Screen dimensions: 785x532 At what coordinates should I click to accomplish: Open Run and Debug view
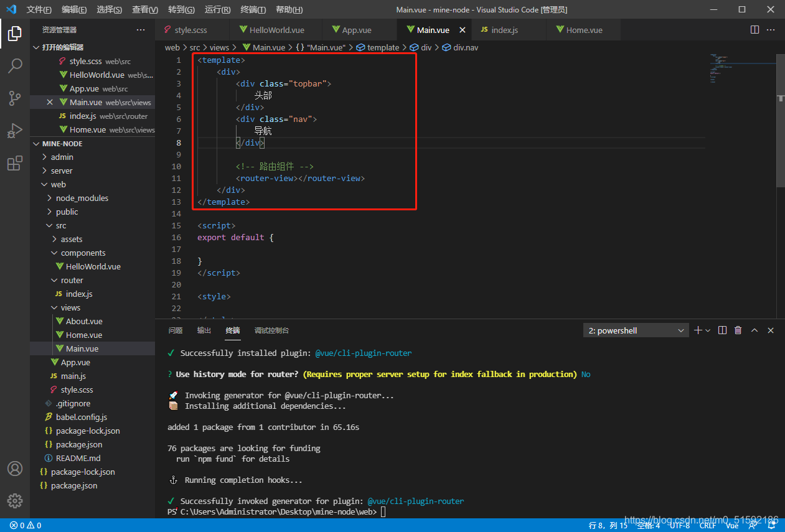[15, 131]
